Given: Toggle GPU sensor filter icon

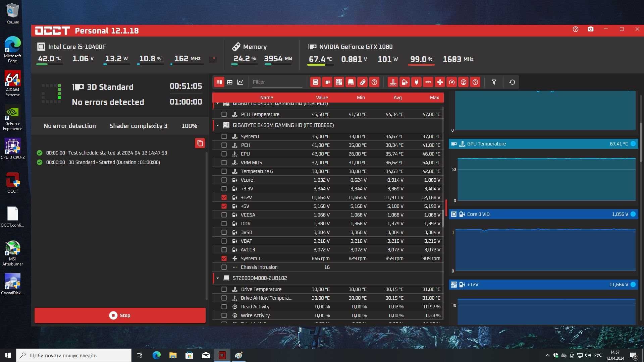Looking at the screenshot, I should [327, 82].
